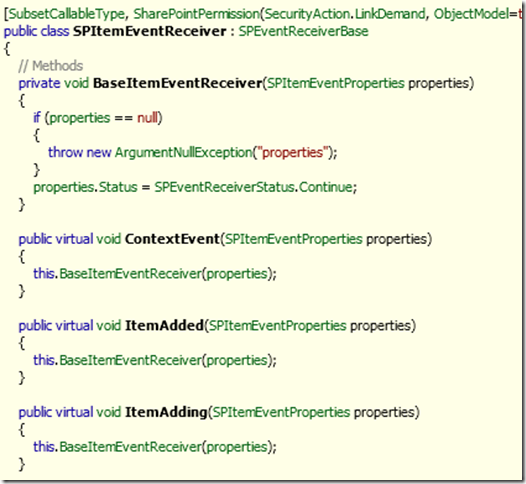Click the Continue enum value
This screenshot has height=484, width=526.
click(x=326, y=187)
